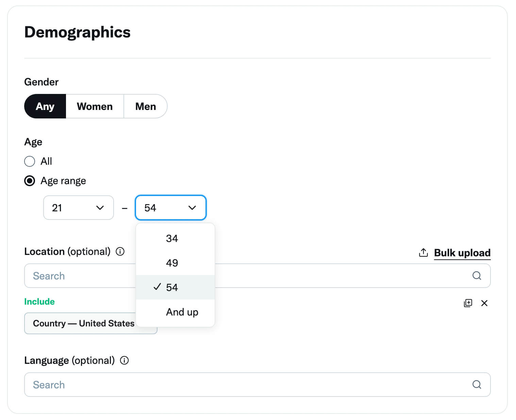Select the Age range radio button

coord(30,181)
